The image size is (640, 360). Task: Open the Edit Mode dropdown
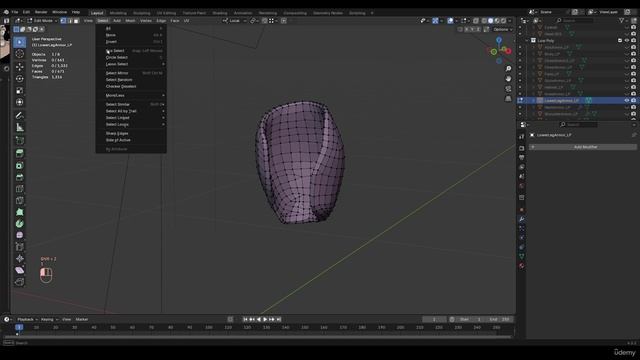click(x=42, y=20)
